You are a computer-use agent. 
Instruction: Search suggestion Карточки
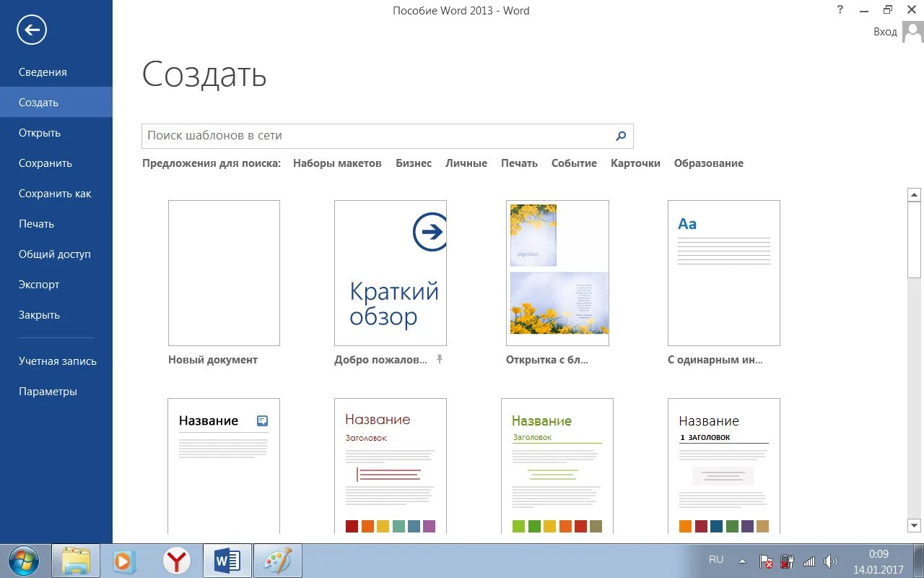click(x=635, y=163)
